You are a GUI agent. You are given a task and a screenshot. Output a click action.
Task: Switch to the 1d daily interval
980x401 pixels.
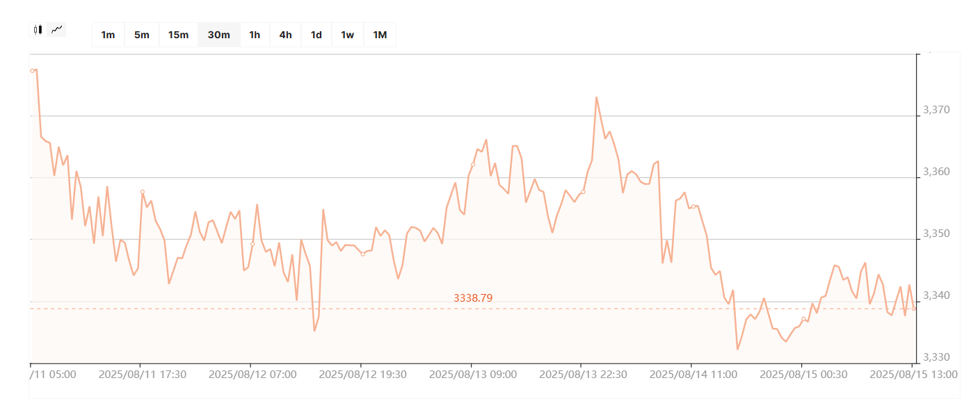pyautogui.click(x=316, y=35)
